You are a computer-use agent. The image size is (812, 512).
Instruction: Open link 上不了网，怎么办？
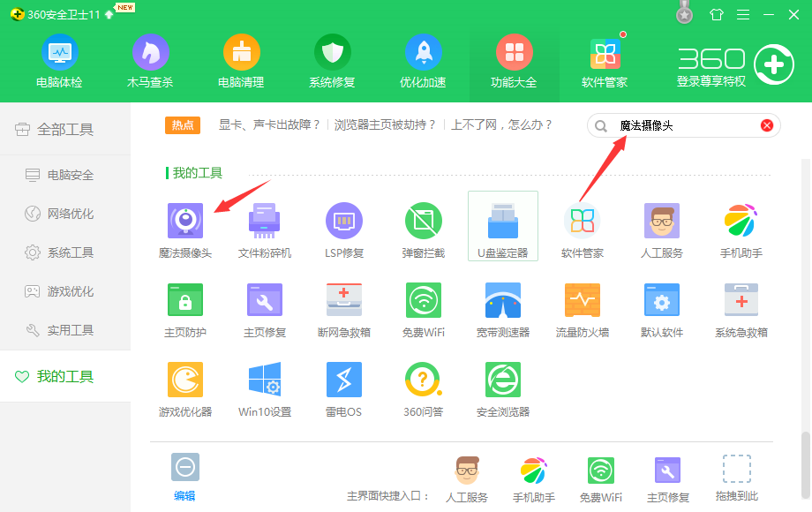pyautogui.click(x=502, y=124)
